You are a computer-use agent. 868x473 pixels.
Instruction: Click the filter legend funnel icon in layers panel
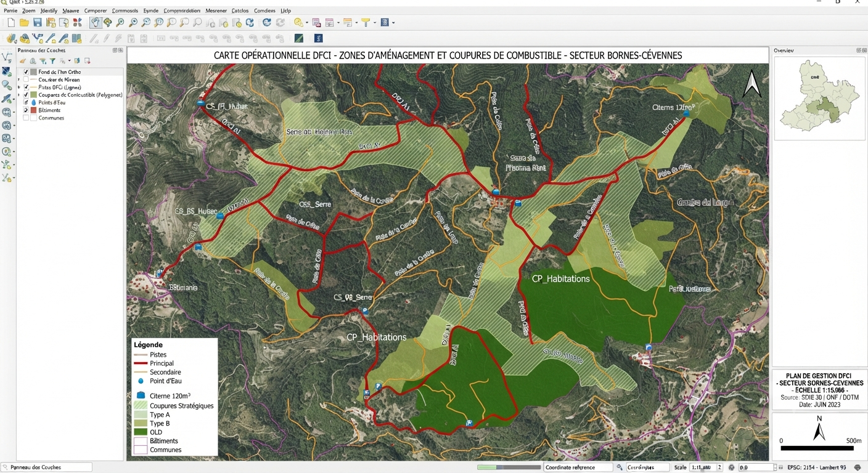(52, 61)
